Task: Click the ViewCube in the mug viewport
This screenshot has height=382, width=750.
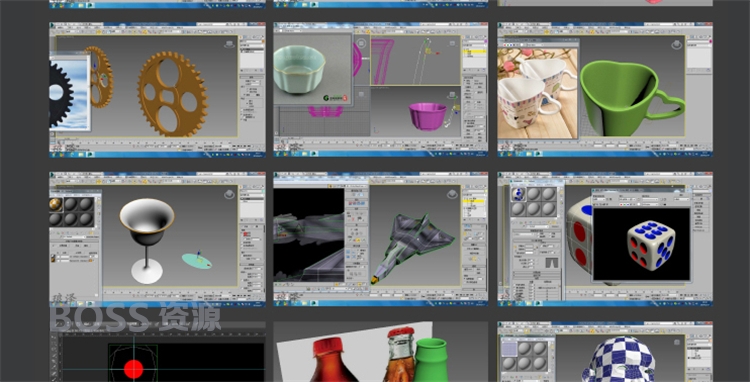Action: coord(676,44)
